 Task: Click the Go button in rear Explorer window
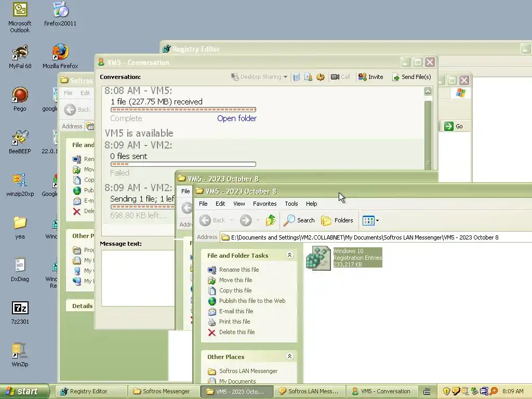(x=454, y=126)
